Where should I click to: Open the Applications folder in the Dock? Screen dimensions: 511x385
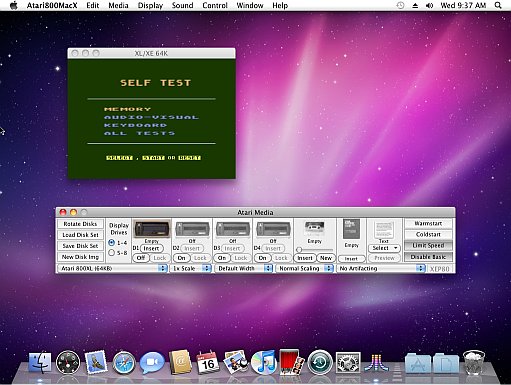418,363
